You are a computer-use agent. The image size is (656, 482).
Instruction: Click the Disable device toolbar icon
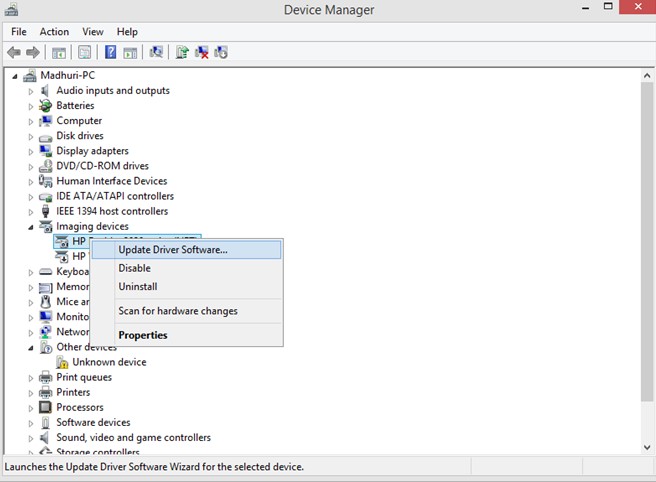coord(221,52)
